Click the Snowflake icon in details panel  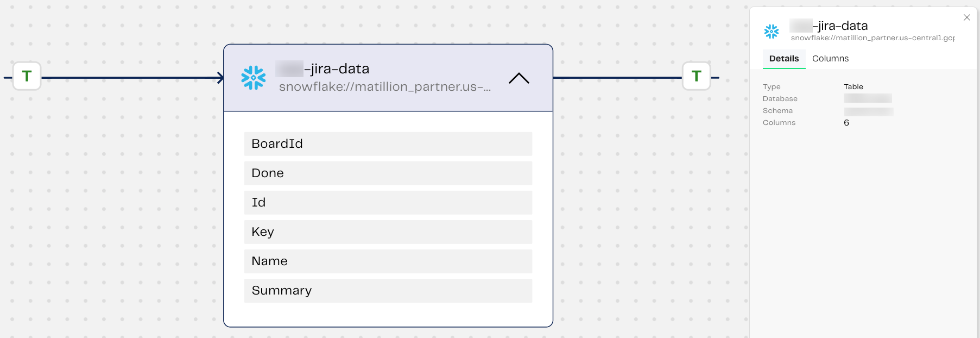771,32
